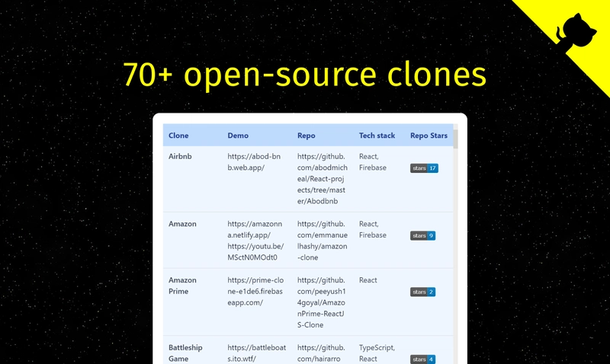Click Airbnb's React, Firebase tech stack cell
610x364 pixels.
(373, 162)
